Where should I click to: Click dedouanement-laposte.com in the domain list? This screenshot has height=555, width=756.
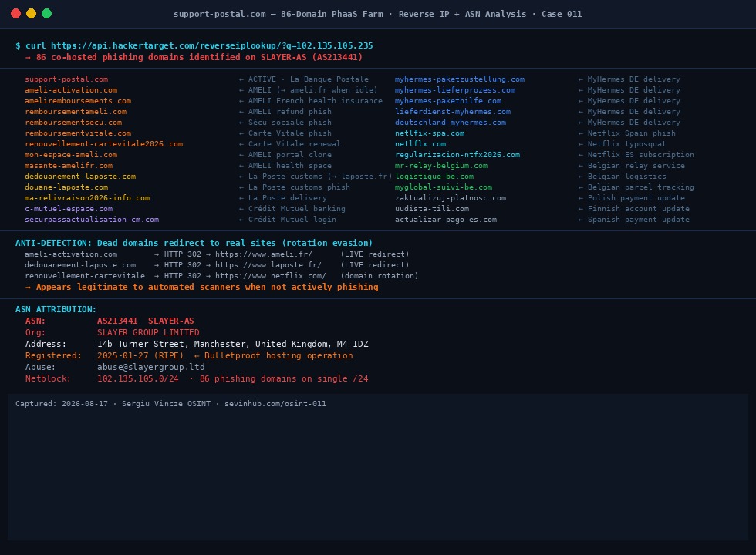pos(80,177)
